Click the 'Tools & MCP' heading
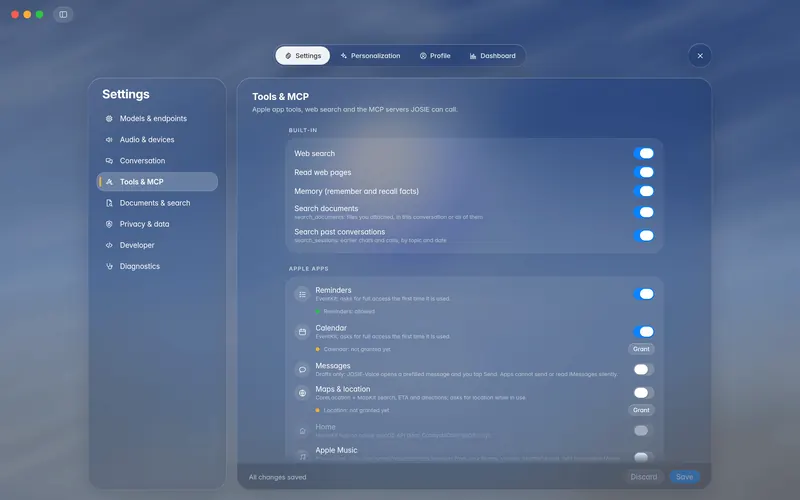 (x=280, y=96)
